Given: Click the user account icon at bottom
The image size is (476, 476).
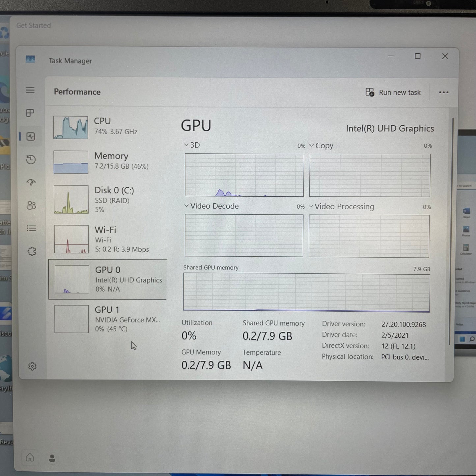Looking at the screenshot, I should pos(52,458).
